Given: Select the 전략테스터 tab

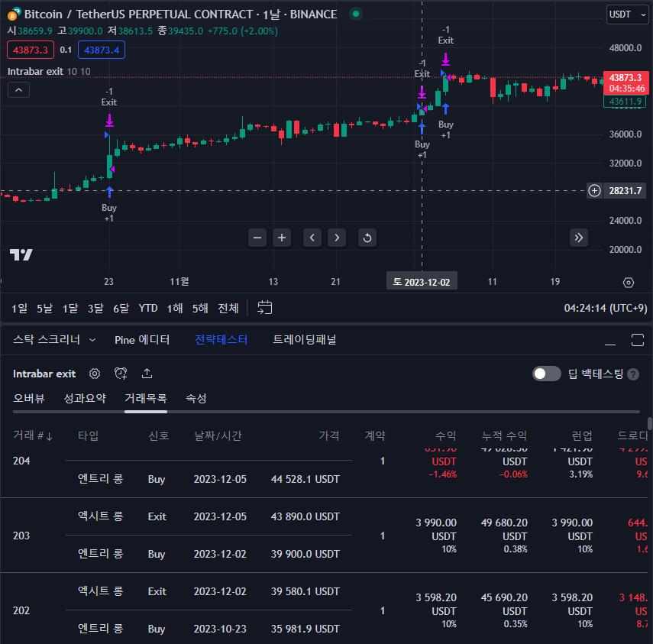Looking at the screenshot, I should (221, 340).
